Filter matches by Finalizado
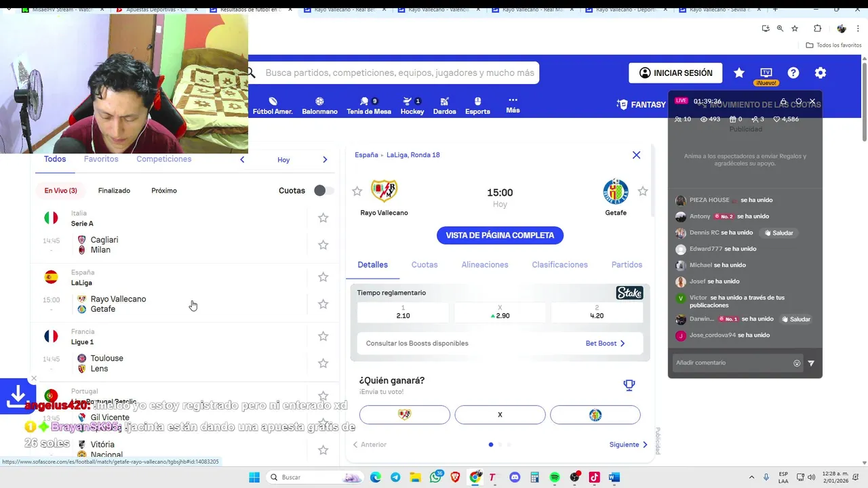Image resolution: width=868 pixels, height=488 pixels. [x=114, y=190]
